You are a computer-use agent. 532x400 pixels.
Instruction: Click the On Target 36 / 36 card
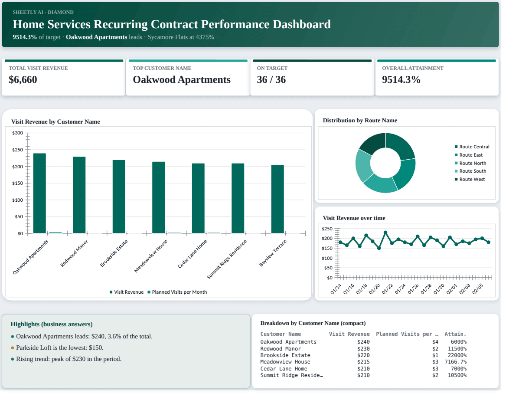(x=312, y=78)
